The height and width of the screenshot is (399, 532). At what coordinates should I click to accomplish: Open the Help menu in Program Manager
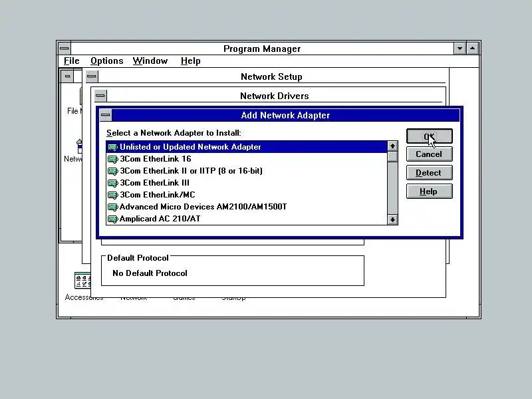click(191, 61)
